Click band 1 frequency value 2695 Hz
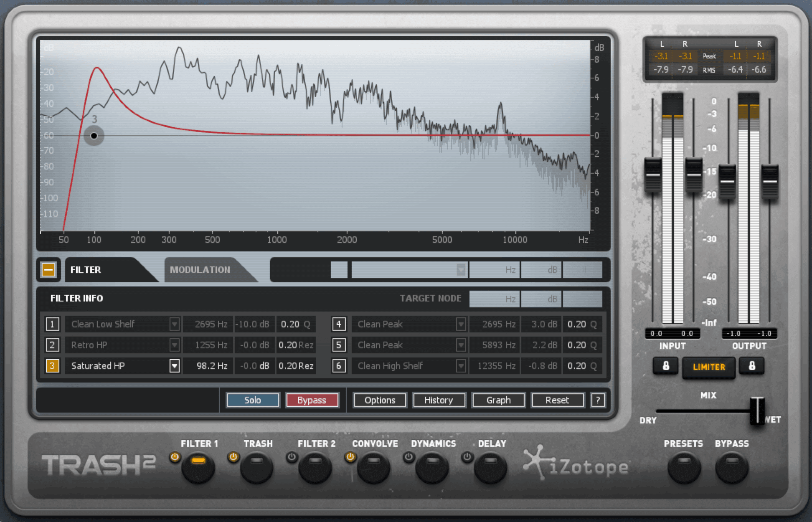The height and width of the screenshot is (522, 812). pyautogui.click(x=208, y=324)
